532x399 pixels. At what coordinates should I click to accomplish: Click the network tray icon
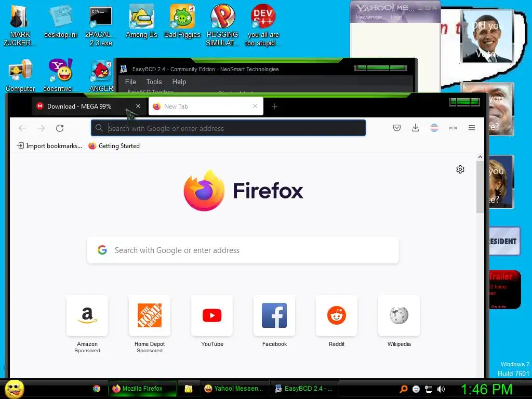tap(429, 389)
